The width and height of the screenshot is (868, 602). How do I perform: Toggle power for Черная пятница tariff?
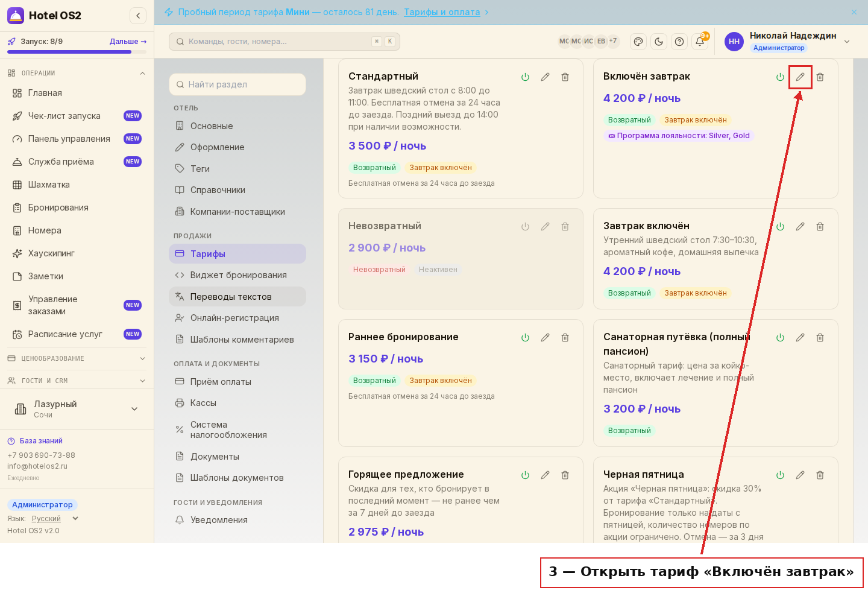[x=780, y=475]
